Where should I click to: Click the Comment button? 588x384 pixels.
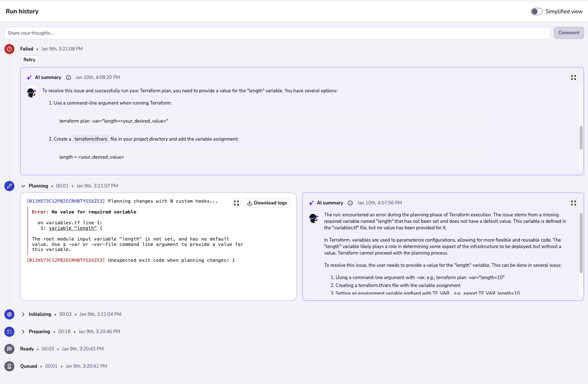tap(569, 32)
